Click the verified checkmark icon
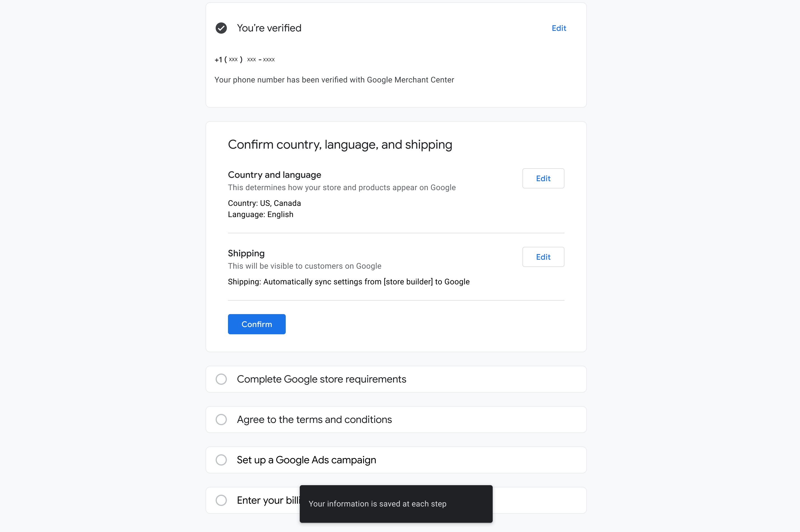This screenshot has height=532, width=800. 221,28
